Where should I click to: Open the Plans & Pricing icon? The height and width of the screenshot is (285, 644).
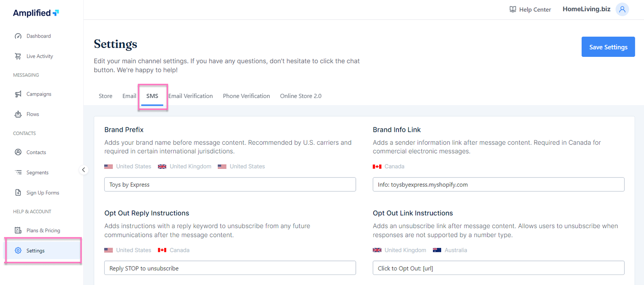(x=18, y=230)
